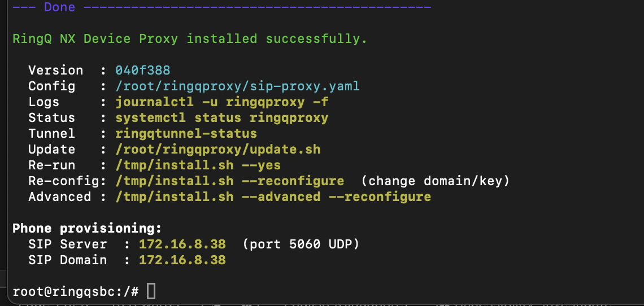Click the "RingQ NX Device Proxy installed successfully." message
Screen dimensions: 644x306
pyautogui.click(x=190, y=39)
